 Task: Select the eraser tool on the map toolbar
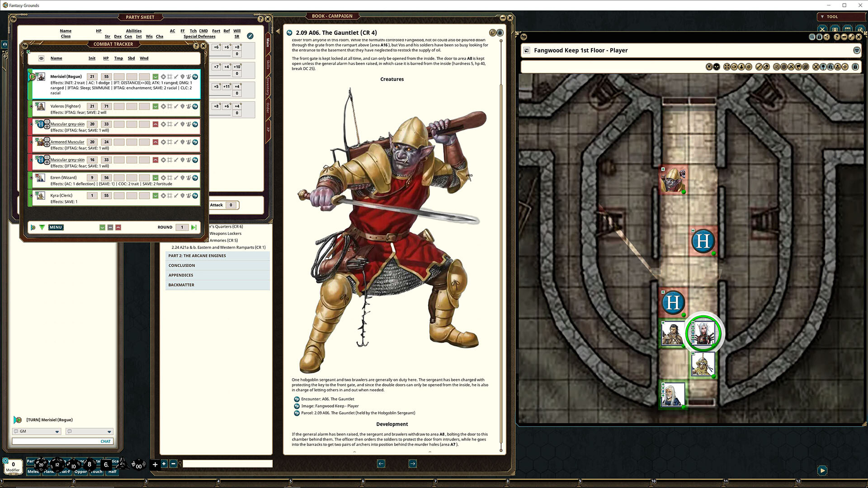(766, 66)
